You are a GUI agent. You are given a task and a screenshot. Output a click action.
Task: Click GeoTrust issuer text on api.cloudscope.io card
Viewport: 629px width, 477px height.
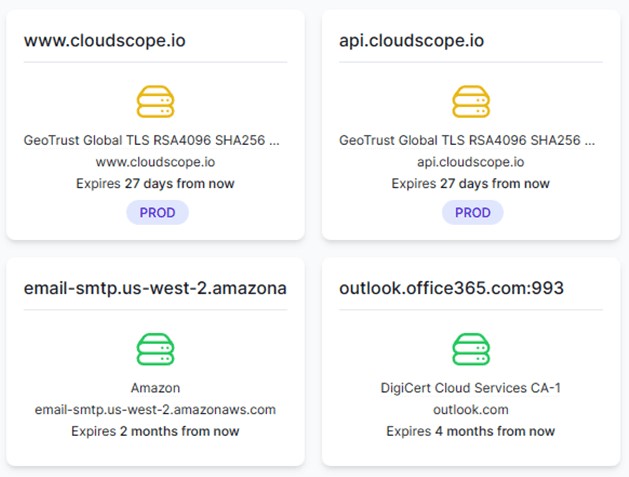point(467,141)
